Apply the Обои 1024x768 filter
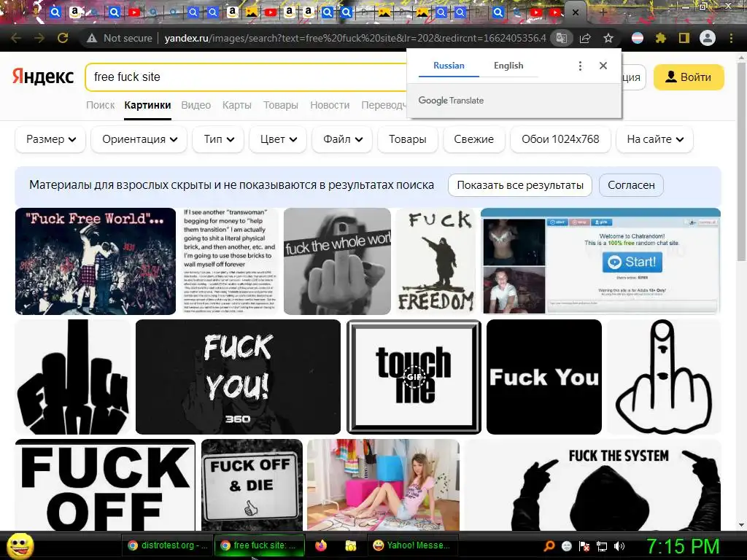 click(x=560, y=139)
